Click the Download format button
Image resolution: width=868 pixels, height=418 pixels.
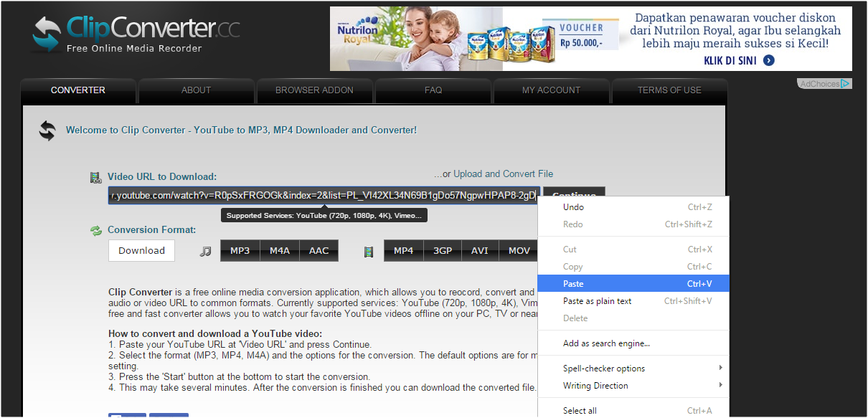pyautogui.click(x=141, y=251)
